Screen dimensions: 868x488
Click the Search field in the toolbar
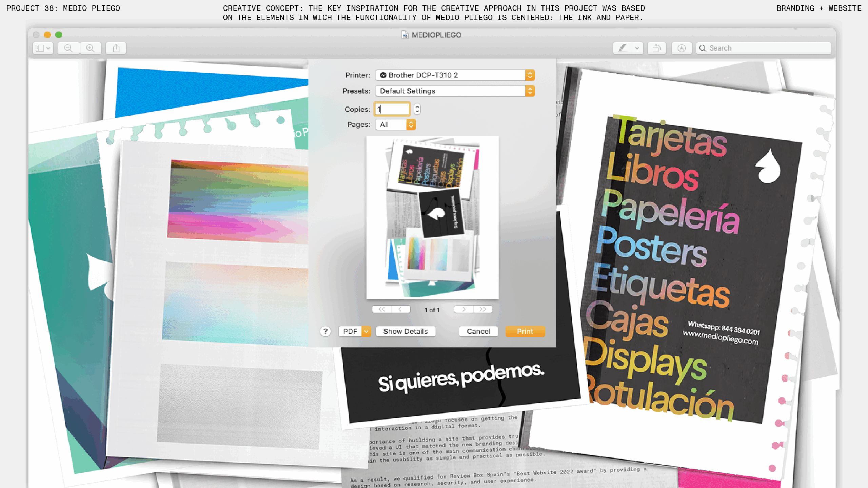764,48
